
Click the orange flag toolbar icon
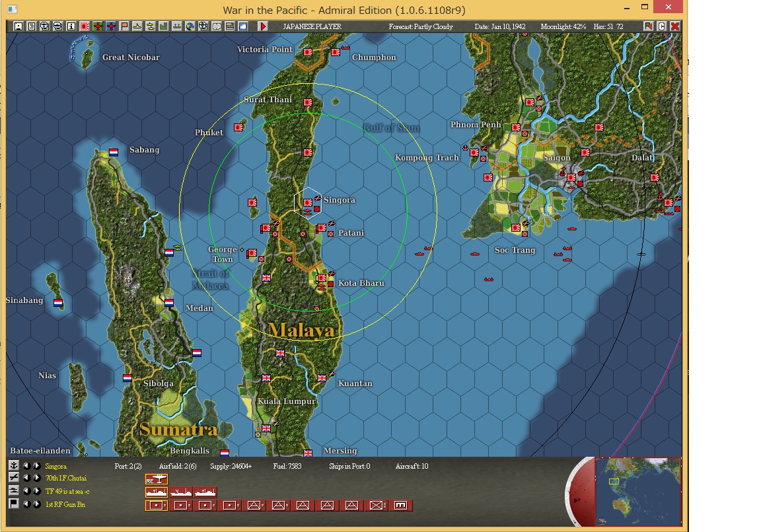(124, 26)
